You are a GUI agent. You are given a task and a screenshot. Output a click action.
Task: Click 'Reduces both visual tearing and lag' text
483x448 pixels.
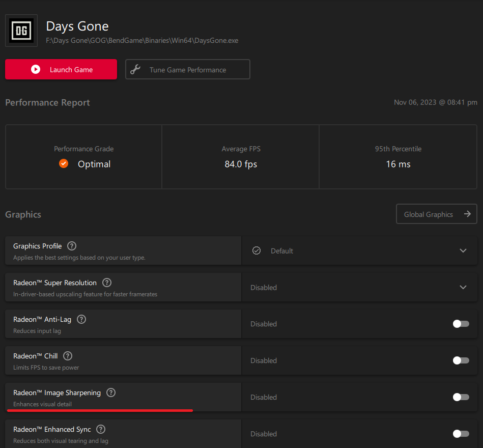61,441
